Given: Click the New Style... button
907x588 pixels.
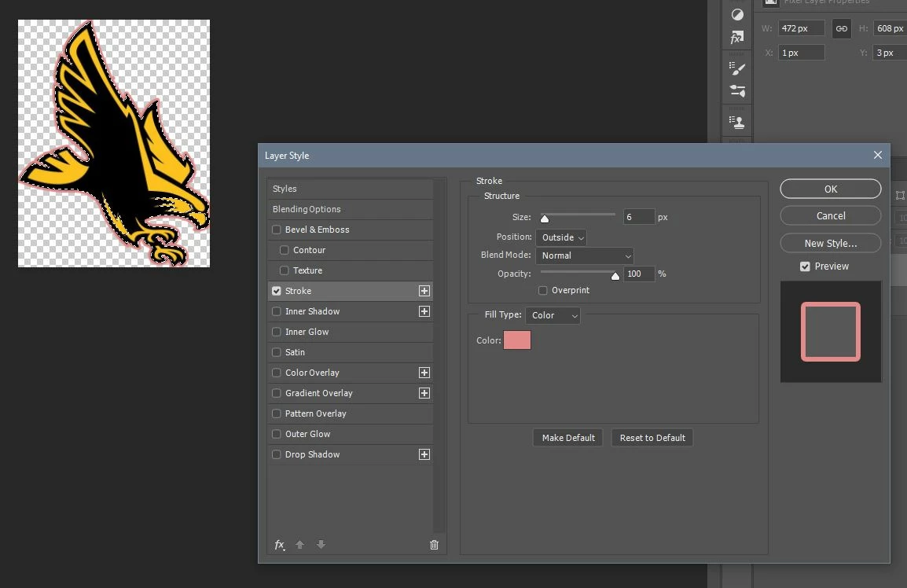Looking at the screenshot, I should click(x=831, y=243).
